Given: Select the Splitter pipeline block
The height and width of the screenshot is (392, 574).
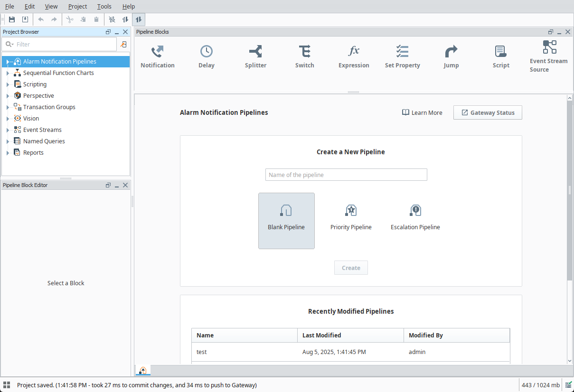Looking at the screenshot, I should pyautogui.click(x=255, y=57).
